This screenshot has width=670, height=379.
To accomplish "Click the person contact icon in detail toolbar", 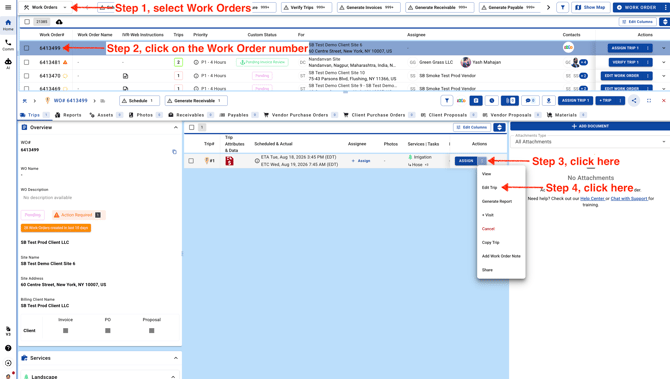I will pos(549,101).
